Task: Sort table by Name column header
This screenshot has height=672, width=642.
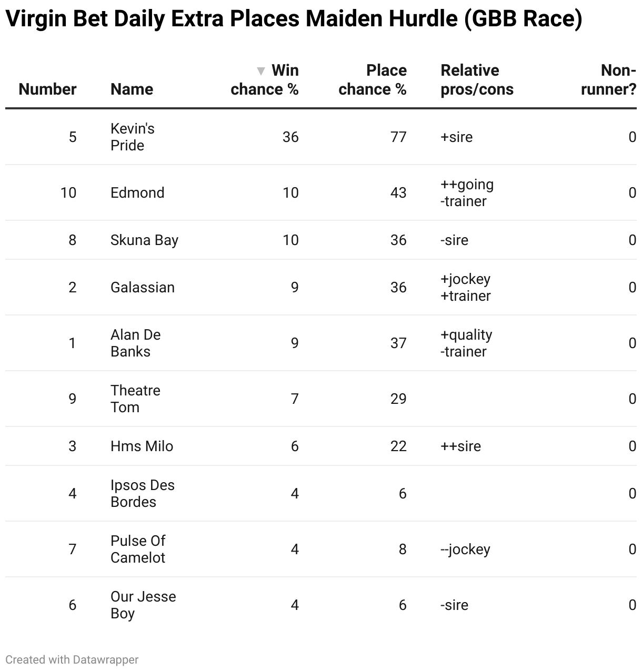Action: [x=132, y=89]
